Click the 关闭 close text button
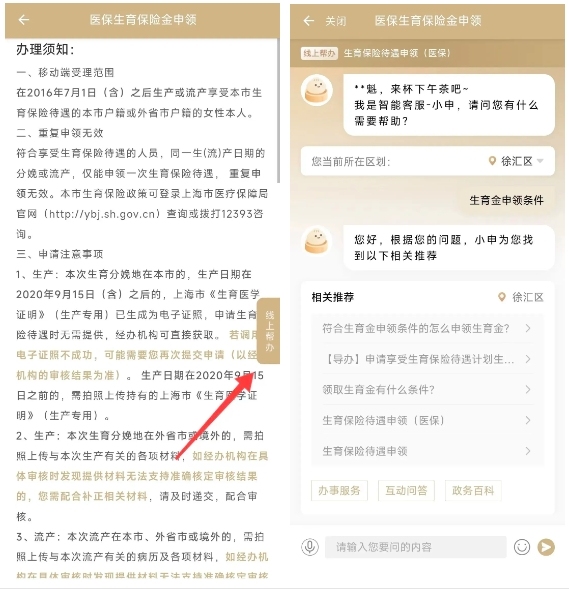569x589 pixels. point(335,21)
